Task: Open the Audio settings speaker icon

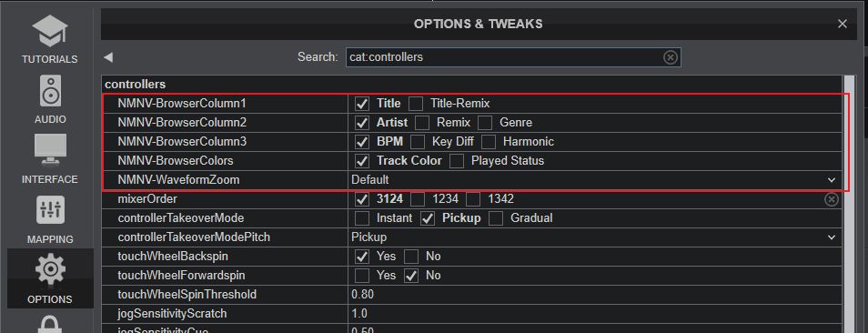Action: click(50, 92)
